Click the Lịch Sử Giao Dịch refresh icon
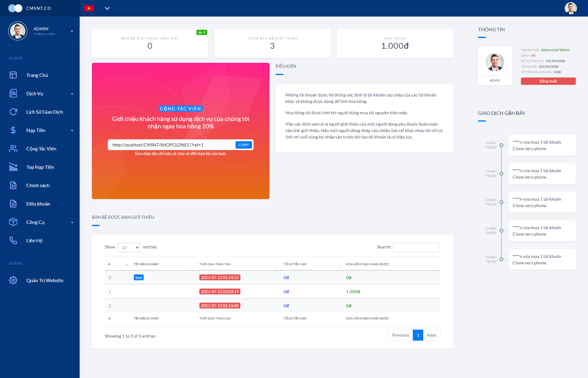Image resolution: width=588 pixels, height=378 pixels. coord(13,112)
